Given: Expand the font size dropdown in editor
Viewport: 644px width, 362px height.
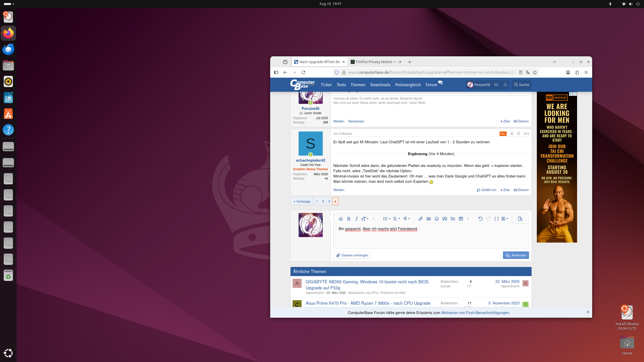Looking at the screenshot, I should tap(365, 219).
